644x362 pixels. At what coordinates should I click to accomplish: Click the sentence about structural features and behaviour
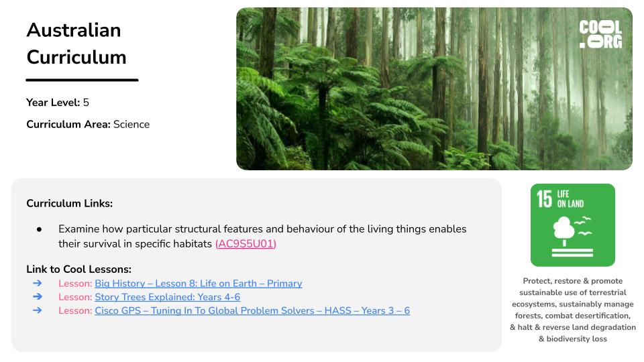click(262, 229)
